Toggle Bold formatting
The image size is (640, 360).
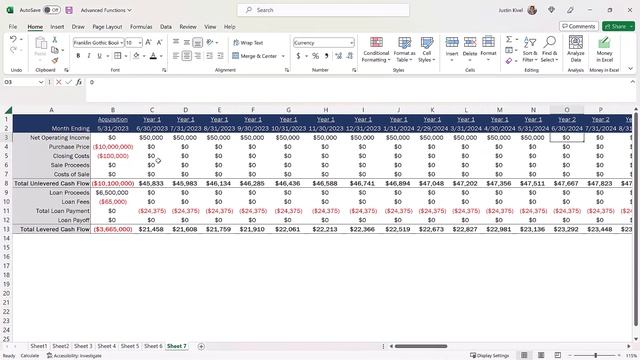click(x=78, y=56)
